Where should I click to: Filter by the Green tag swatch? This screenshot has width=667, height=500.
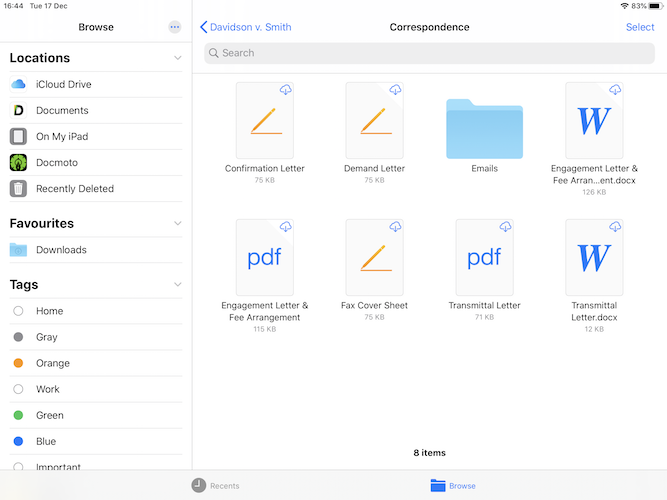click(x=18, y=415)
